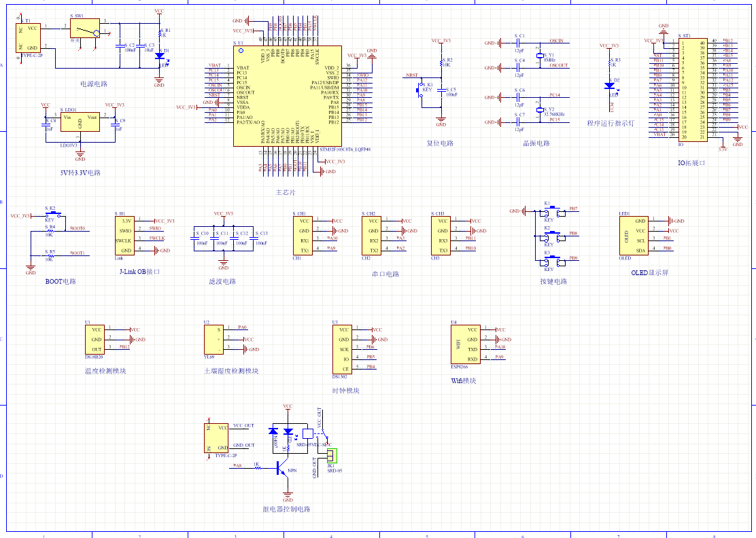This screenshot has height=538, width=756.
Task: Click the Wifi模块 label
Action: pos(464,380)
